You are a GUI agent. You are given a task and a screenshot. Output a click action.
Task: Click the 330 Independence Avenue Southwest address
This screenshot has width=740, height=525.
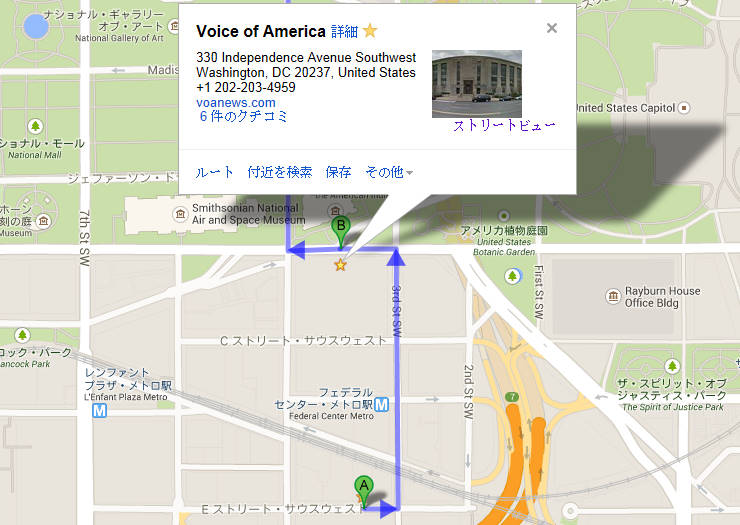pos(306,58)
